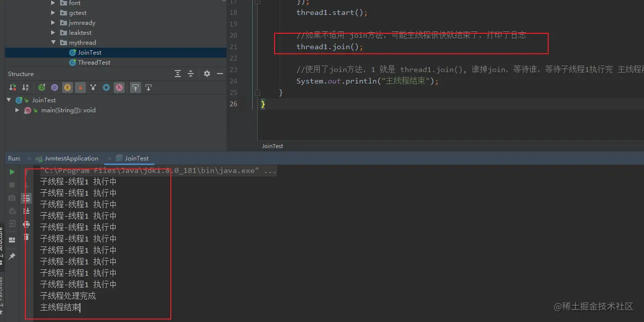Select main(String[]): void in Structure
644x322 pixels.
69,110
